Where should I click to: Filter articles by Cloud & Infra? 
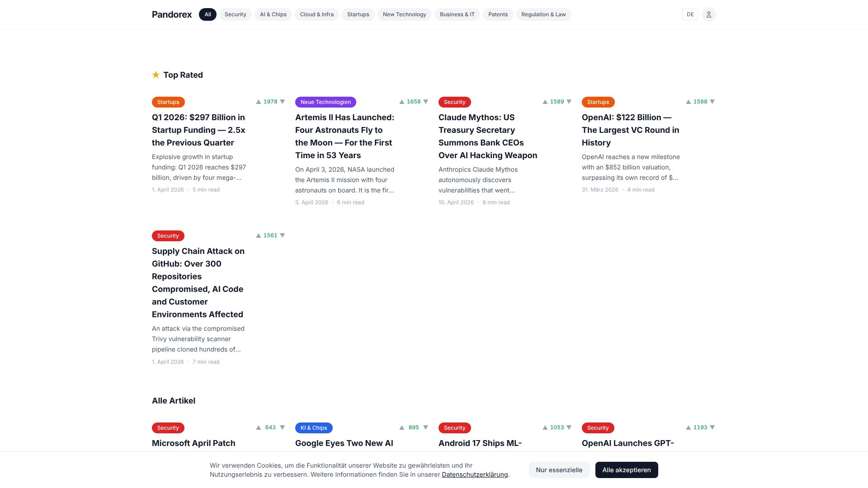coord(317,14)
